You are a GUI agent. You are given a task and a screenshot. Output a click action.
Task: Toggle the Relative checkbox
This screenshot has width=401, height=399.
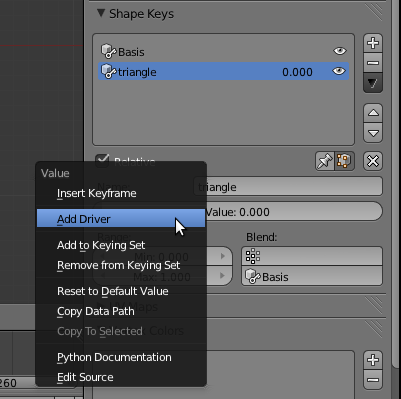pyautogui.click(x=102, y=161)
